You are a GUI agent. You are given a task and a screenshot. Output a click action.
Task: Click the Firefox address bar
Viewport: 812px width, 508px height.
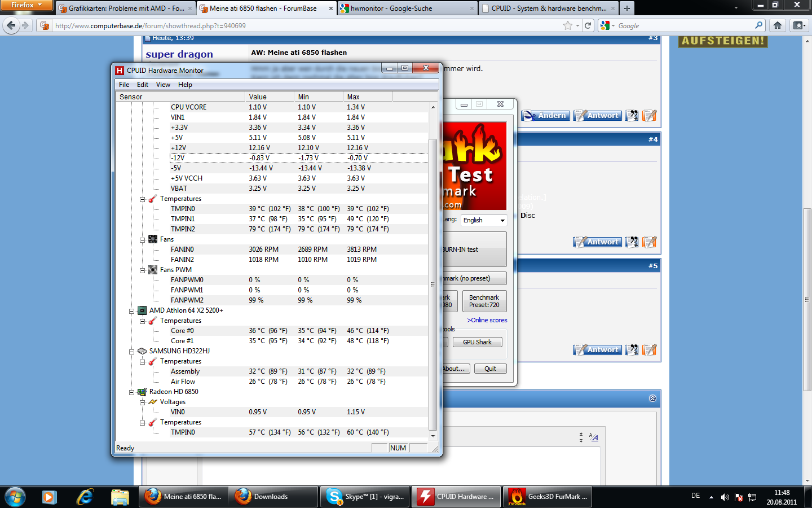click(x=307, y=25)
